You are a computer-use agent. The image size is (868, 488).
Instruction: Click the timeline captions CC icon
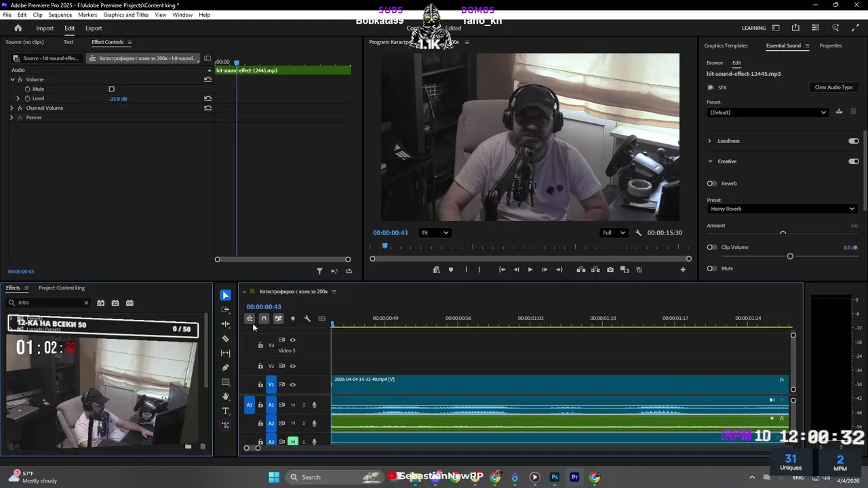pos(322,319)
